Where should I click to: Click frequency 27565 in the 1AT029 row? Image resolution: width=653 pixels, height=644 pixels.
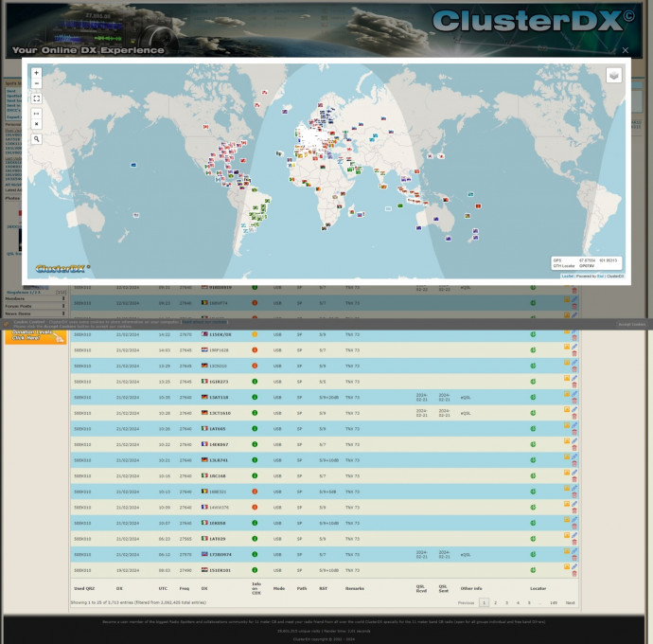click(185, 539)
